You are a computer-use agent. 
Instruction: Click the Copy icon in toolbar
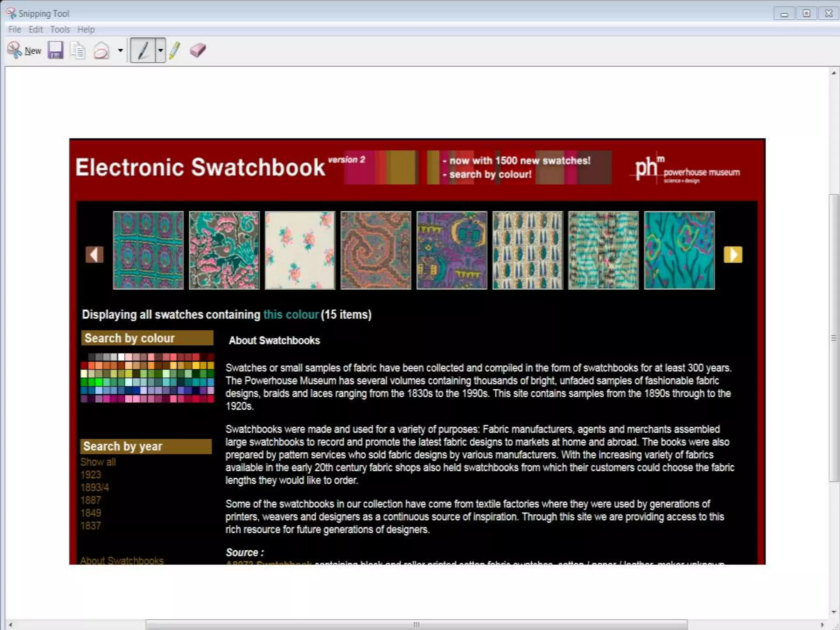click(78, 51)
